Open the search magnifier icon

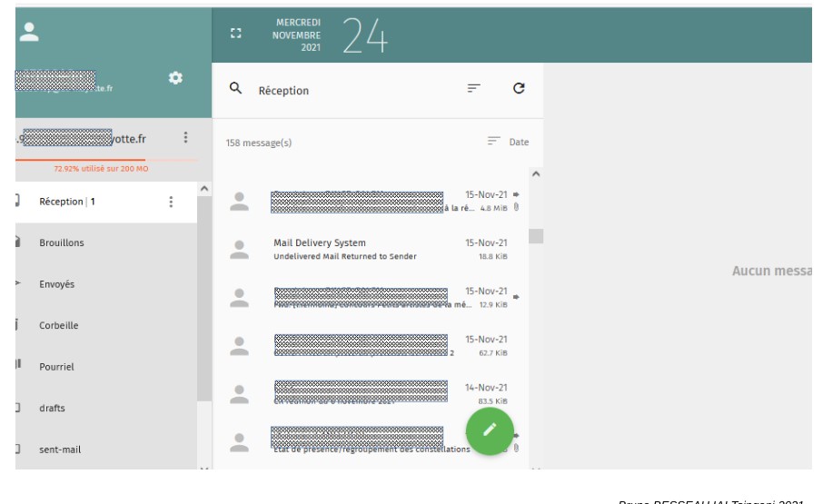235,88
